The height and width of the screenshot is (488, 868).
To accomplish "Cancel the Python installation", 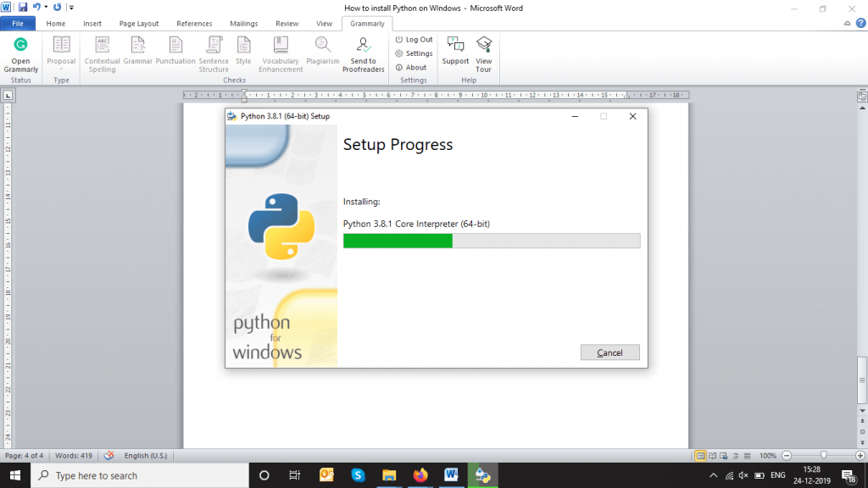I will pos(610,352).
